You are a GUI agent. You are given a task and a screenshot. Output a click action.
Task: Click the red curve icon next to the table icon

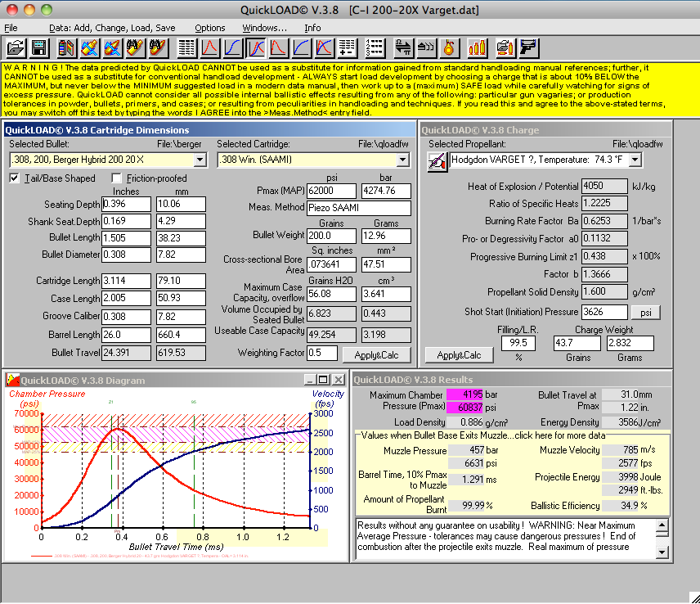tap(210, 47)
